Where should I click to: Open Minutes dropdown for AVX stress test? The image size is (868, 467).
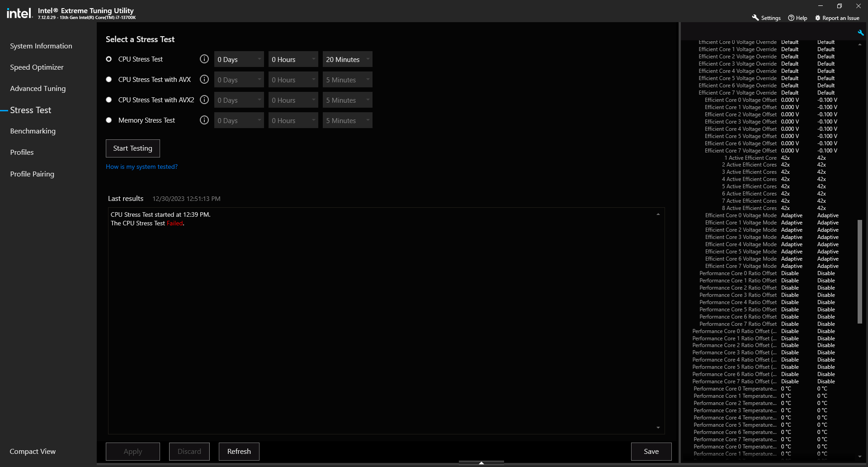[x=348, y=80]
